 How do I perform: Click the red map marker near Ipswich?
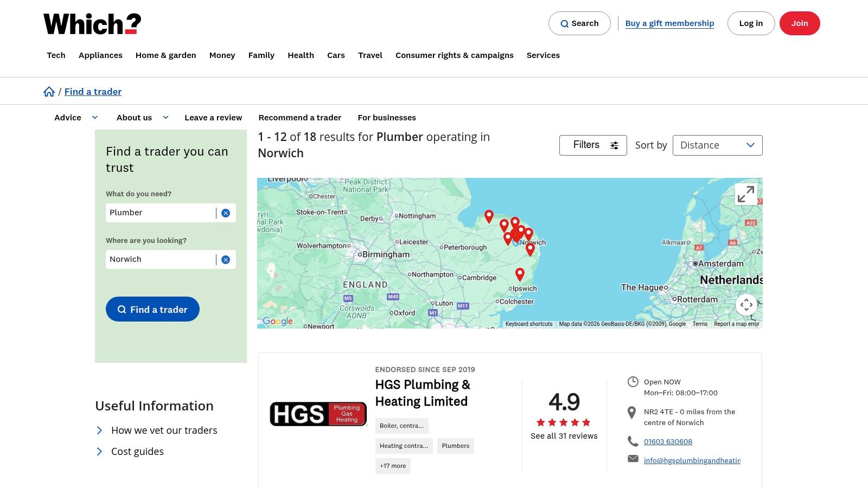click(x=520, y=273)
